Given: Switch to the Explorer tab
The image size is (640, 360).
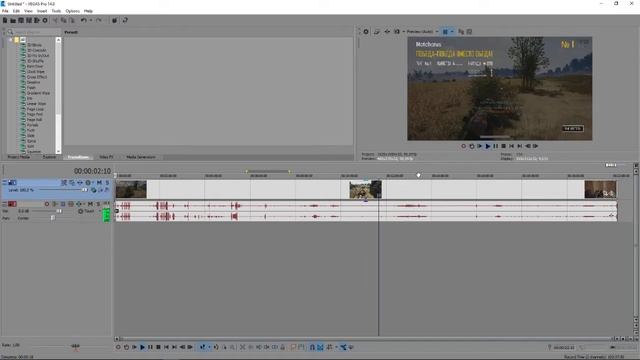Looking at the screenshot, I should 49,157.
